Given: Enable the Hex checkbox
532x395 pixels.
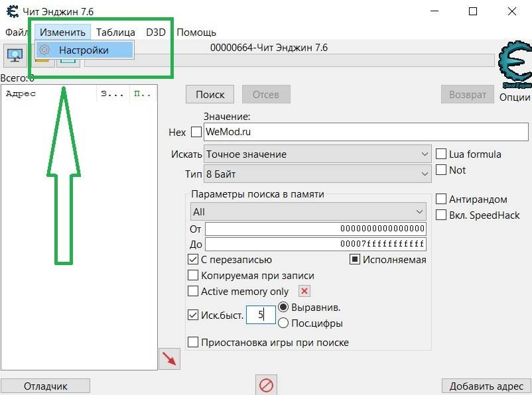Looking at the screenshot, I should (x=196, y=132).
